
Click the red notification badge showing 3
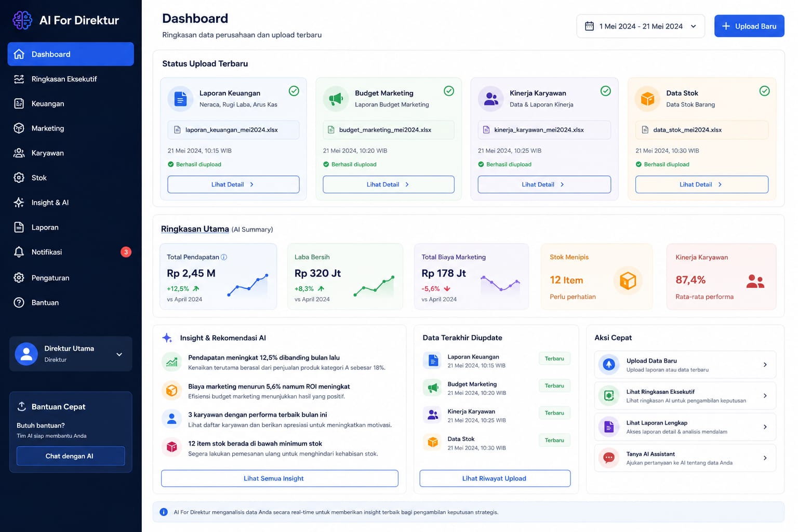(126, 252)
